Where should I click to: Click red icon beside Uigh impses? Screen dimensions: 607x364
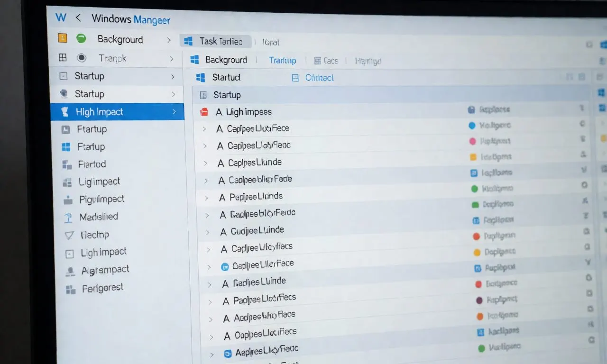coord(204,112)
